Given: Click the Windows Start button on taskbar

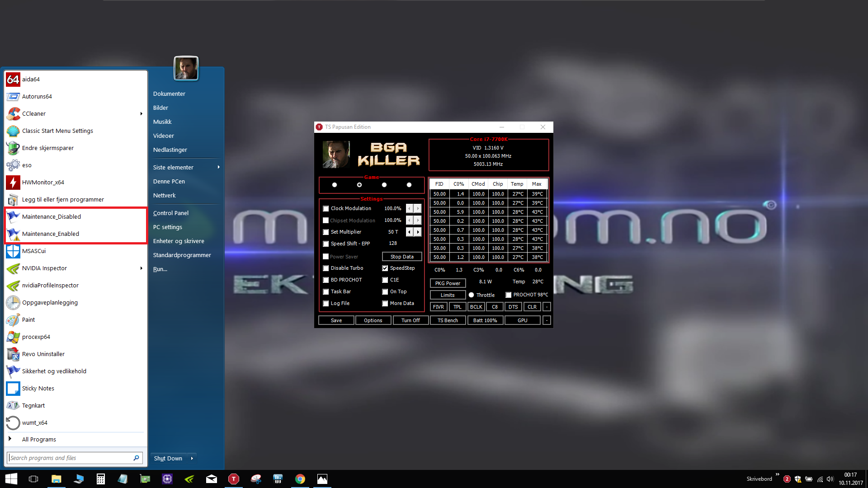Looking at the screenshot, I should (11, 479).
